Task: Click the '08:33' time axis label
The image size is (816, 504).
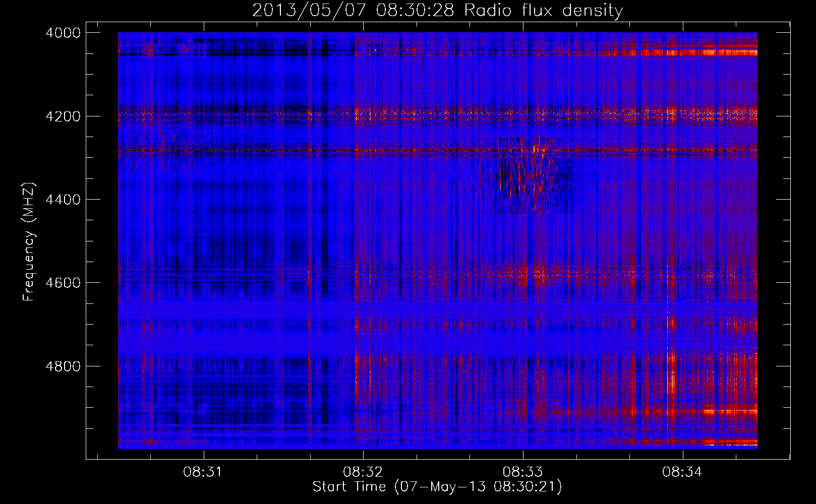Action: pyautogui.click(x=523, y=472)
